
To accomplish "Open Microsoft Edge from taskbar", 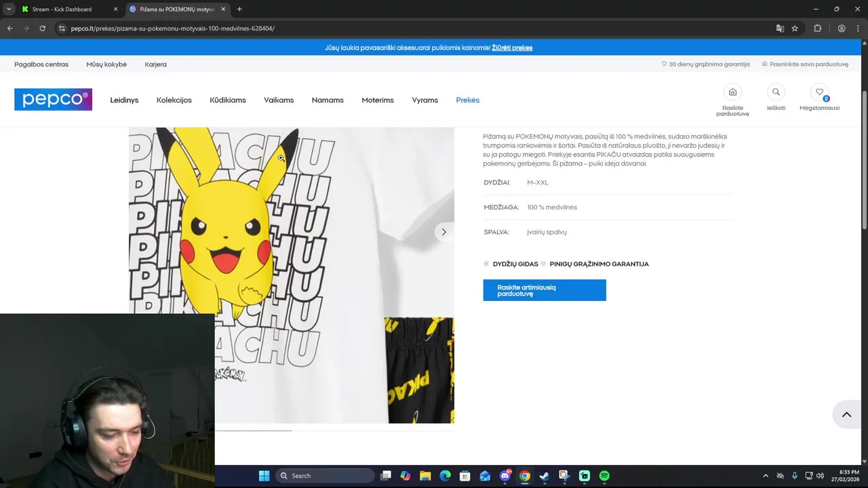I will (x=445, y=476).
